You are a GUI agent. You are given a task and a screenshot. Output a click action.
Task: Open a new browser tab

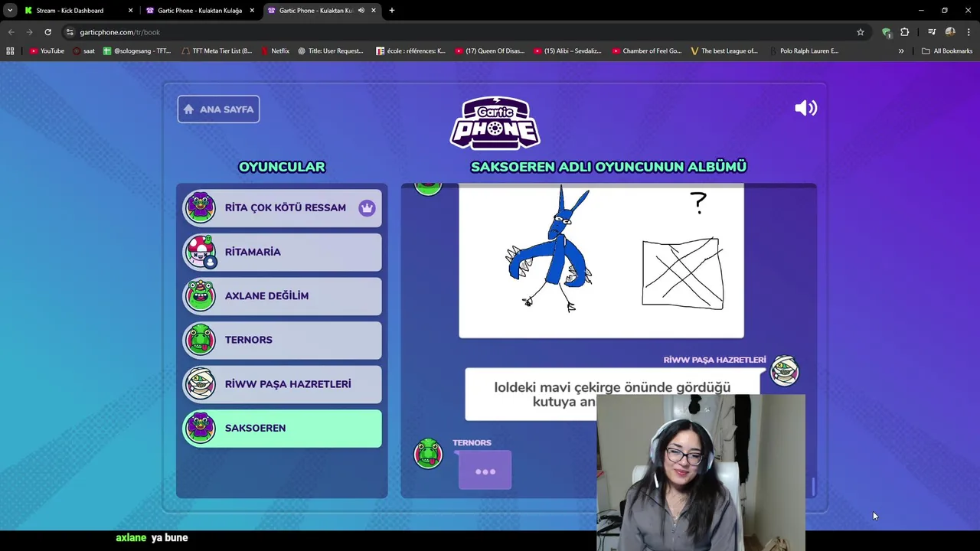(x=392, y=11)
